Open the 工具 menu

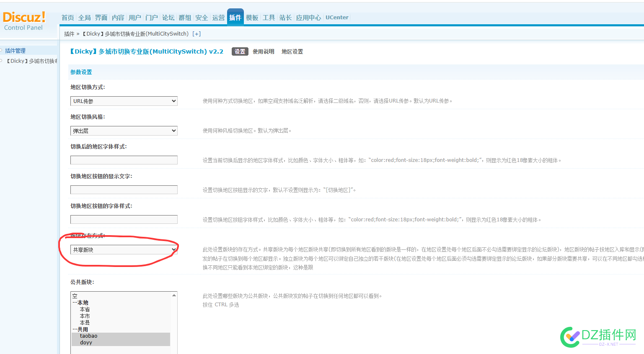pyautogui.click(x=269, y=18)
